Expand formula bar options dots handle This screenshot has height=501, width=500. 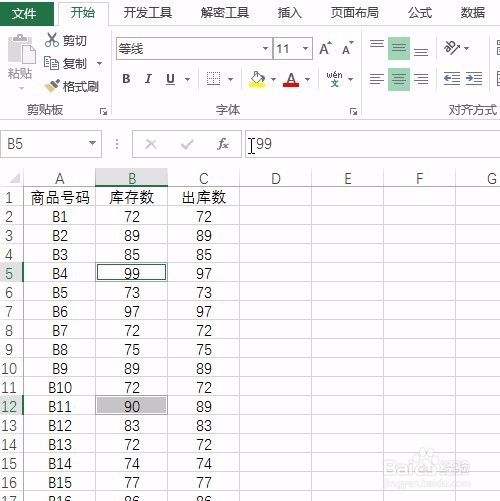point(117,144)
